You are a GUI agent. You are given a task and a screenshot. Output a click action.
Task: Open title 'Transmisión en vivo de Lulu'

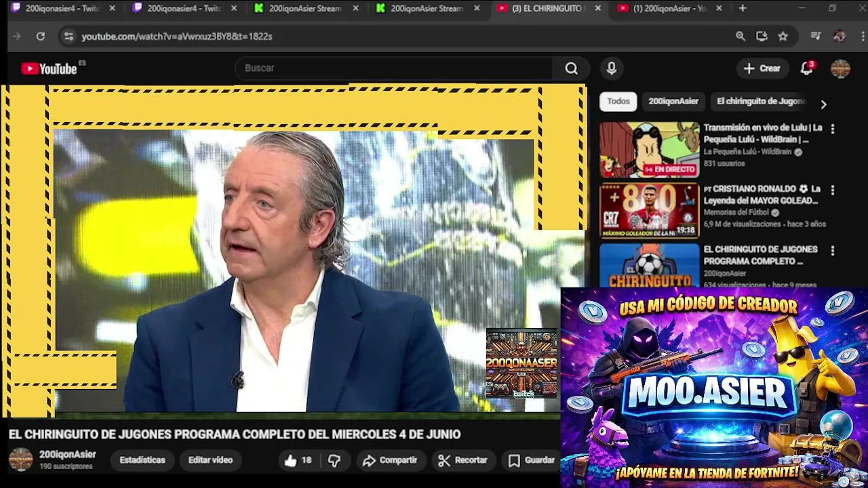pos(763,134)
